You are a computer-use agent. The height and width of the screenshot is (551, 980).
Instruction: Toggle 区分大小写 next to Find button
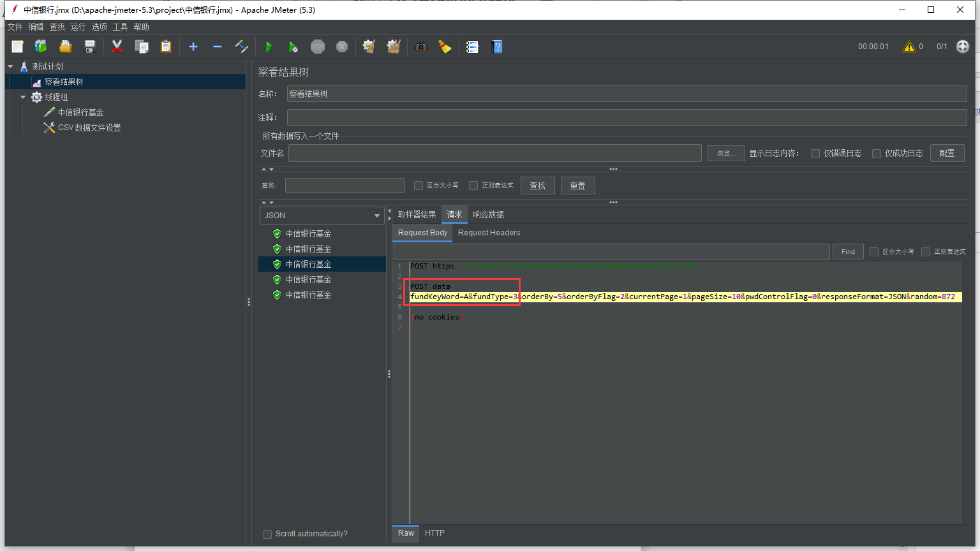pos(874,252)
